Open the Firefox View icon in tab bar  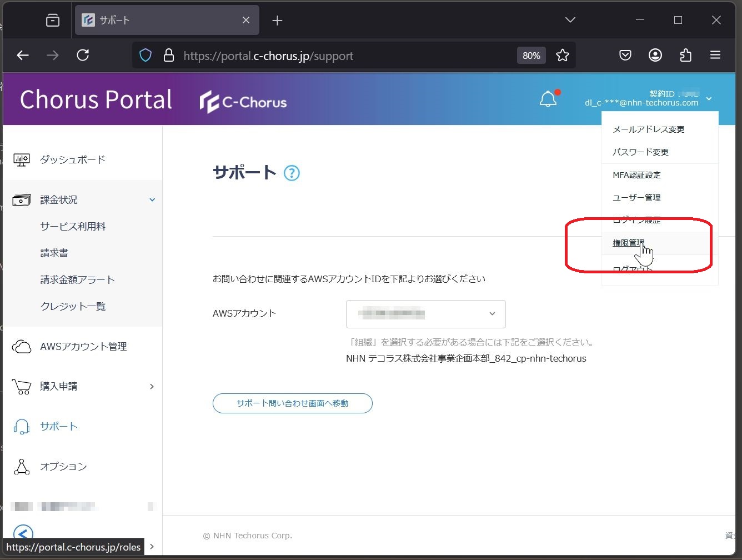pyautogui.click(x=53, y=21)
